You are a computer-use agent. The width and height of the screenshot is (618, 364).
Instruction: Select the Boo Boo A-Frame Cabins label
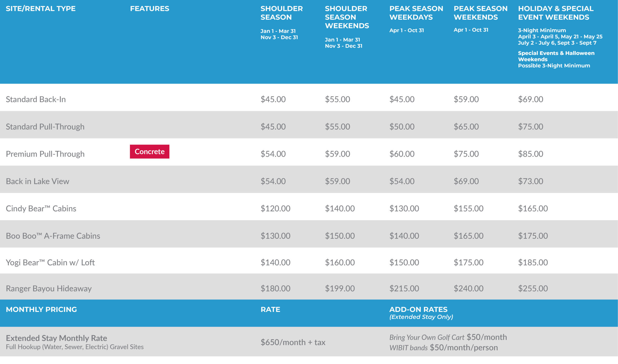(53, 236)
